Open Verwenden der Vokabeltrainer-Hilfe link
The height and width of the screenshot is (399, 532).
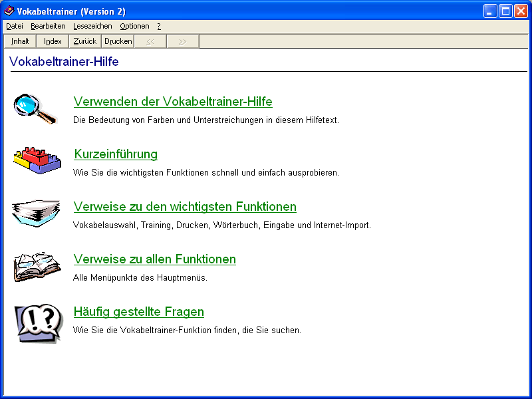173,102
